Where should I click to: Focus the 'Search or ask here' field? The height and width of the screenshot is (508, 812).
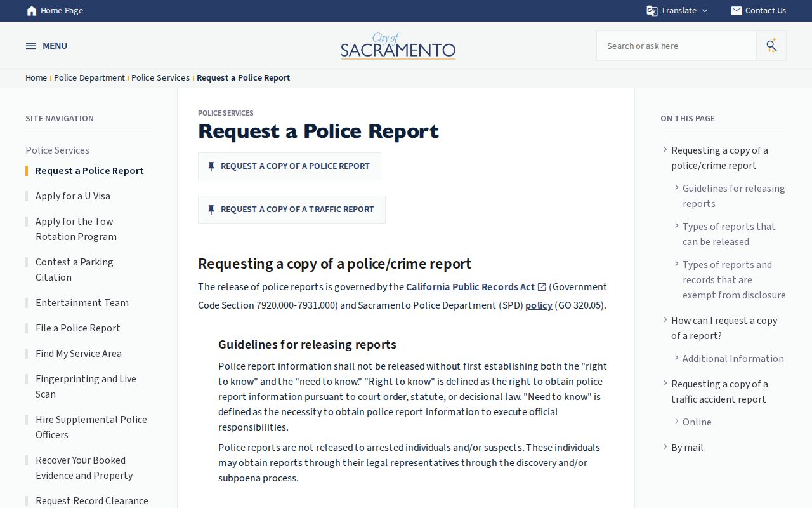(676, 46)
